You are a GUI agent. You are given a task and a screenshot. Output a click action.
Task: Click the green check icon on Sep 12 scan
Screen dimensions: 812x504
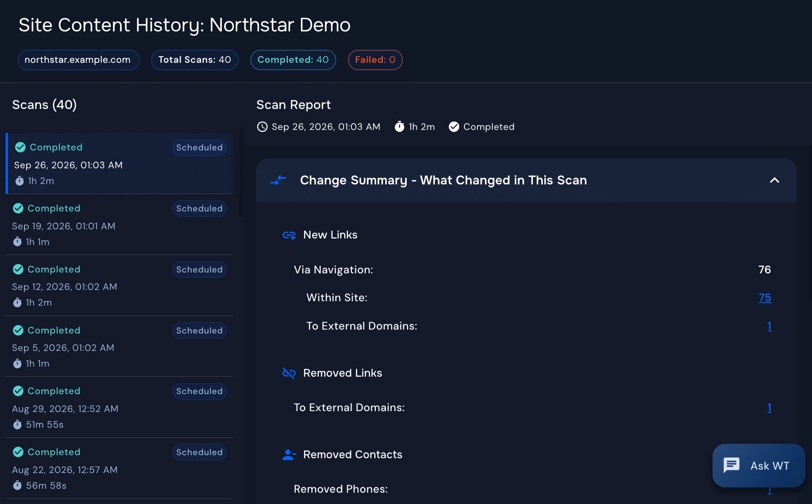18,269
